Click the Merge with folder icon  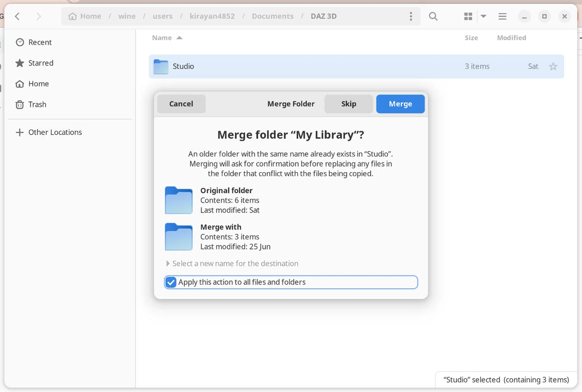pyautogui.click(x=178, y=237)
